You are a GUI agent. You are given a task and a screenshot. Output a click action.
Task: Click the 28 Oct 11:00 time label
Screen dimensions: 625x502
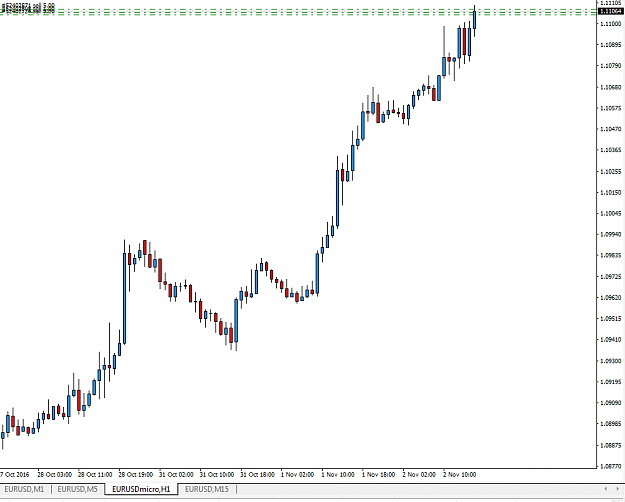click(x=95, y=474)
